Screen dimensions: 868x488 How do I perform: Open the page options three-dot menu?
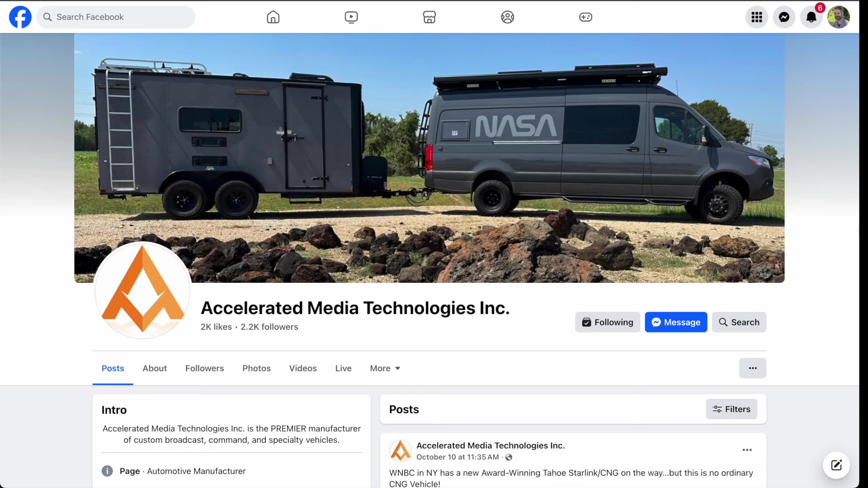[x=753, y=368]
